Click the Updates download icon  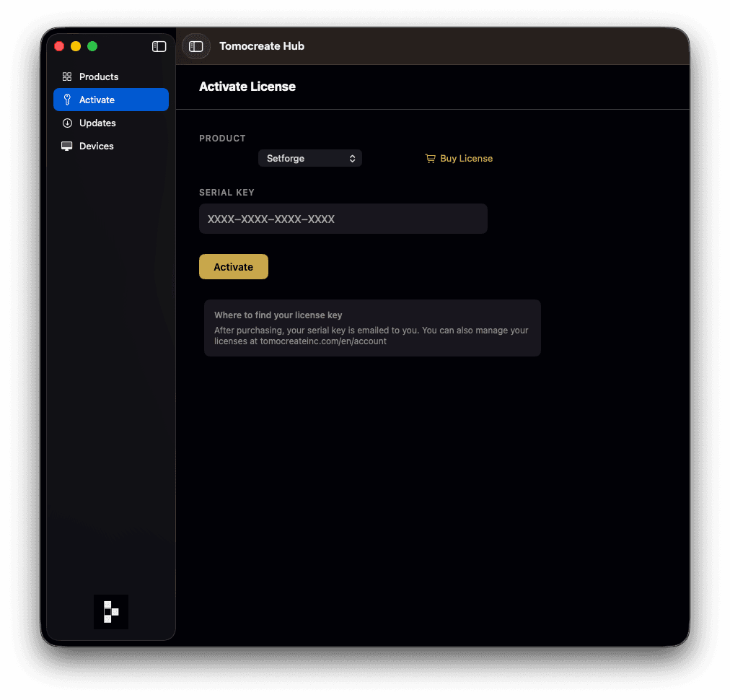[67, 123]
